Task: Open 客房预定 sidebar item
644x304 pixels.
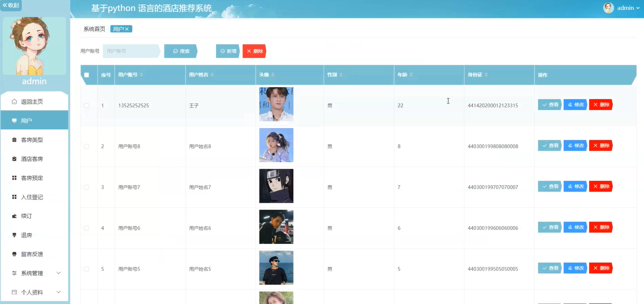Action: 34,178
